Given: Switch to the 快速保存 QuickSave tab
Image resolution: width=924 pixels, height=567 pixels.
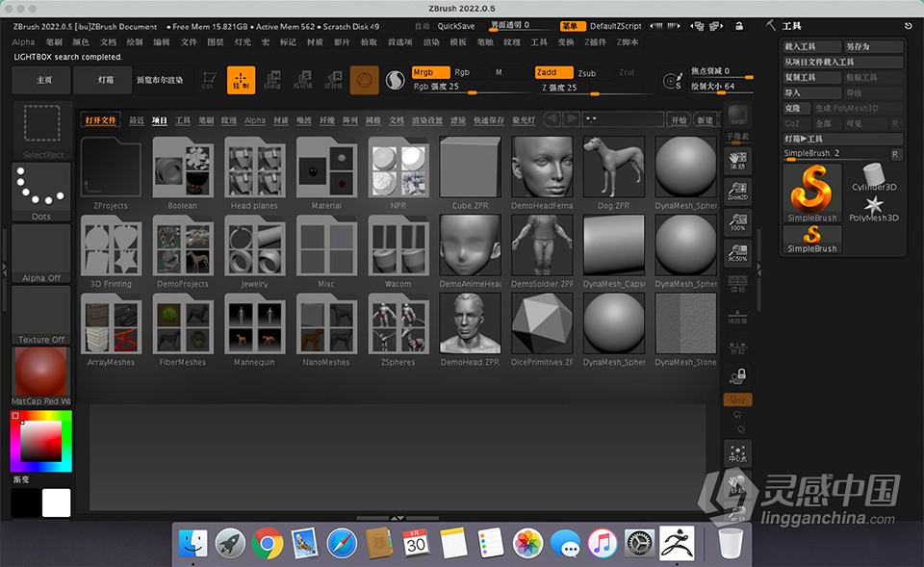Looking at the screenshot, I should (489, 120).
